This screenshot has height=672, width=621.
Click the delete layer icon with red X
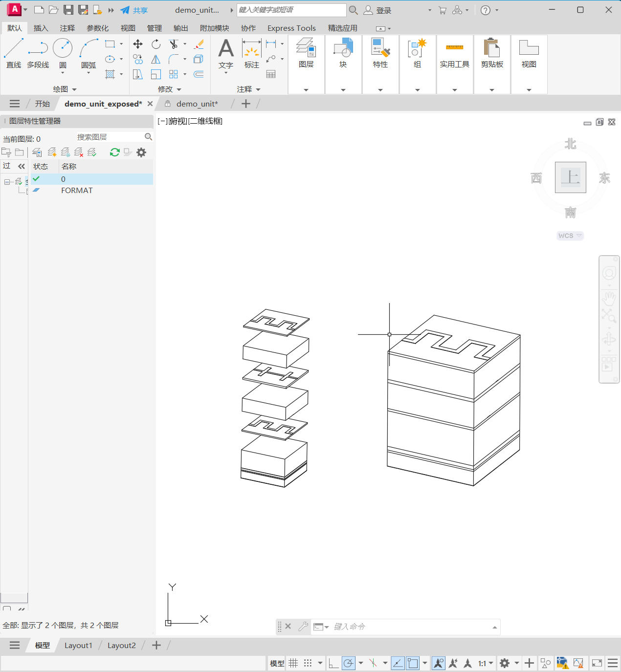point(79,152)
